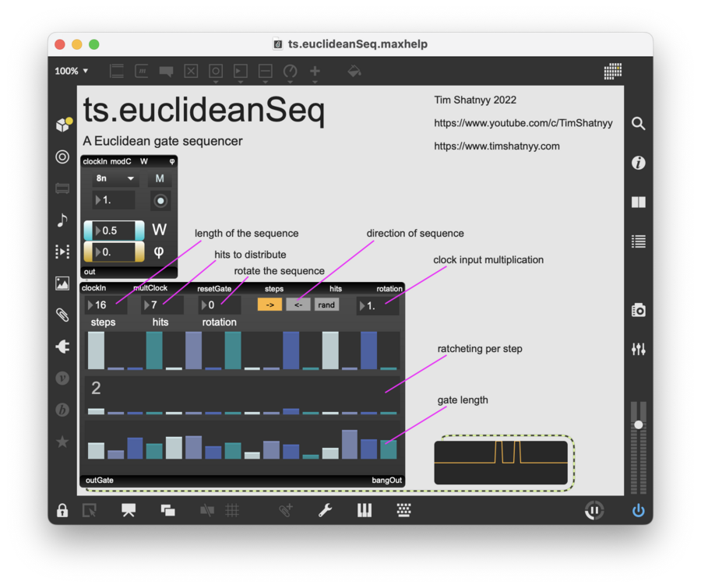Open the paperclip files browser icon

click(62, 315)
